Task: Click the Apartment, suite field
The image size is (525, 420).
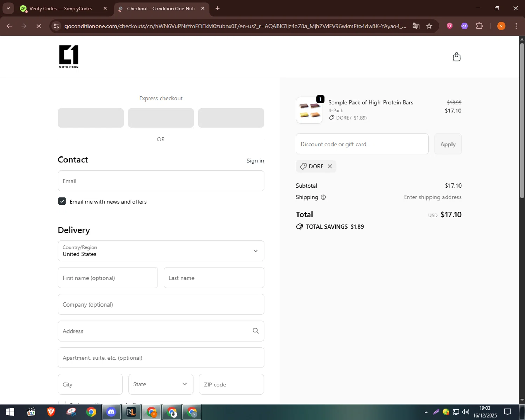Action: tap(161, 358)
